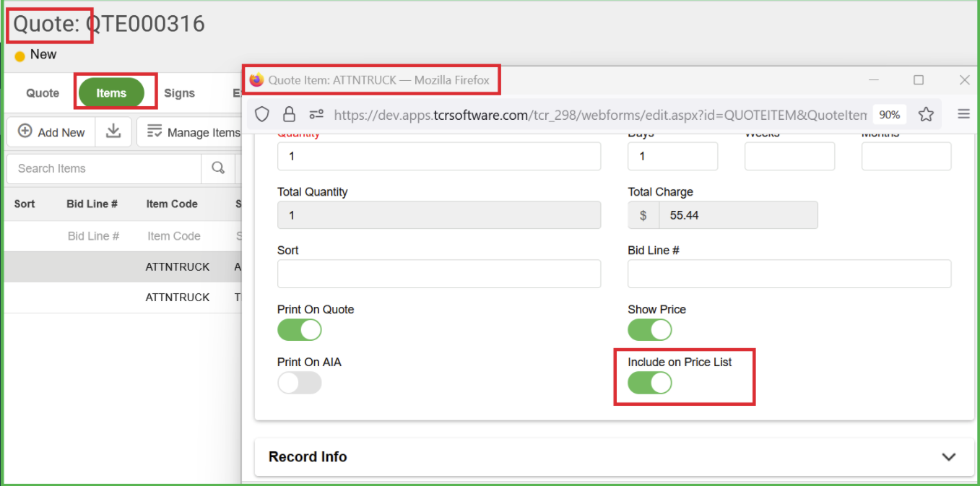Click the Sort input field in Quote Item
This screenshot has height=486, width=980.
(439, 274)
